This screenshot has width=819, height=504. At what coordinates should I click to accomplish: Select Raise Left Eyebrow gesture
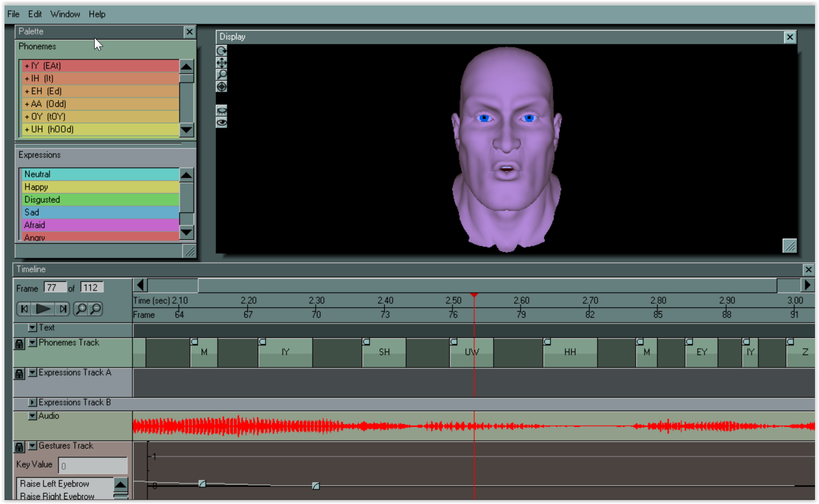tap(65, 484)
